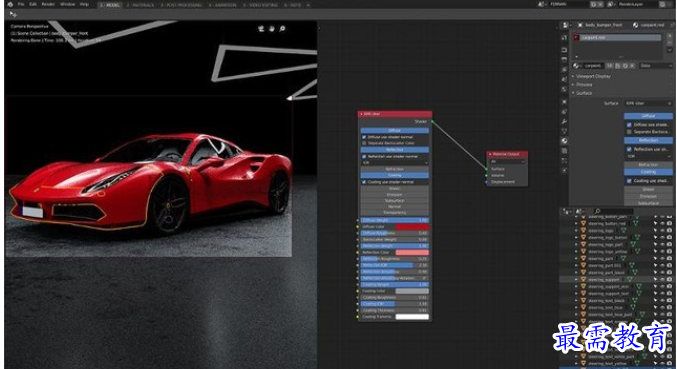Toggle Reflection use shader checkbox in properties panel
Viewport: 677px width, 369px height.
[x=629, y=149]
